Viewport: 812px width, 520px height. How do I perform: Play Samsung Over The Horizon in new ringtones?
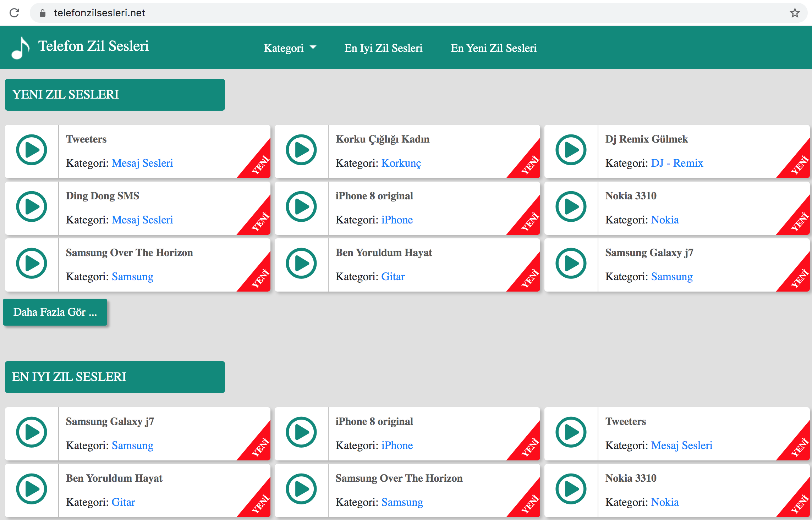[32, 263]
